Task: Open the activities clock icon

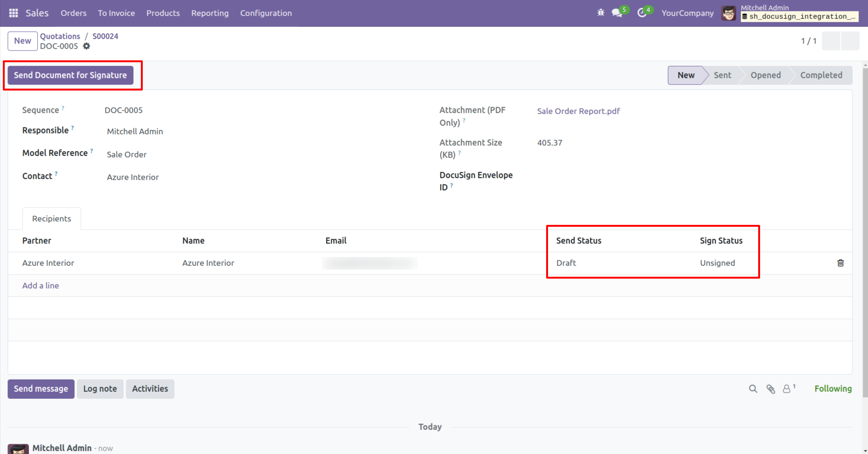Action: pos(642,13)
